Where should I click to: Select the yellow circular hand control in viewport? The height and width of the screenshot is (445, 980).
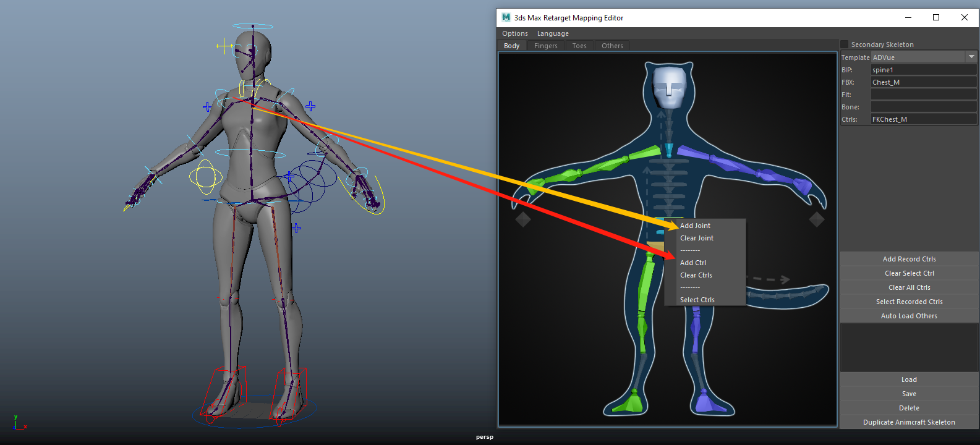click(205, 177)
